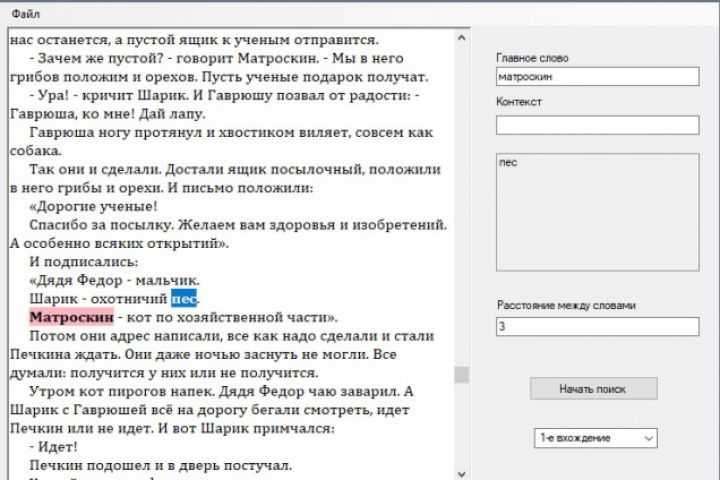This screenshot has width=720, height=480.
Task: Open the 1-е вхождение dropdown
Action: pos(596,438)
